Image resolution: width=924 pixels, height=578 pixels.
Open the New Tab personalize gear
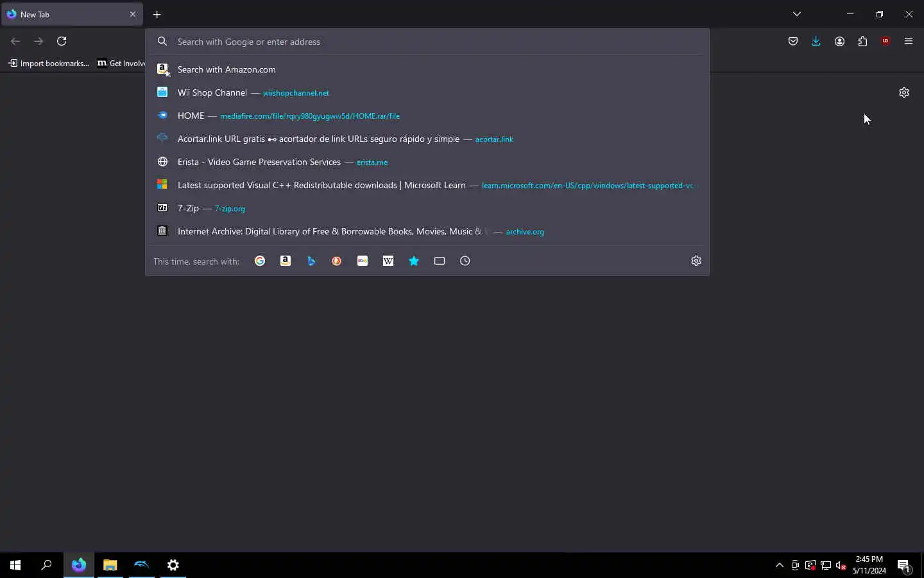(x=904, y=92)
